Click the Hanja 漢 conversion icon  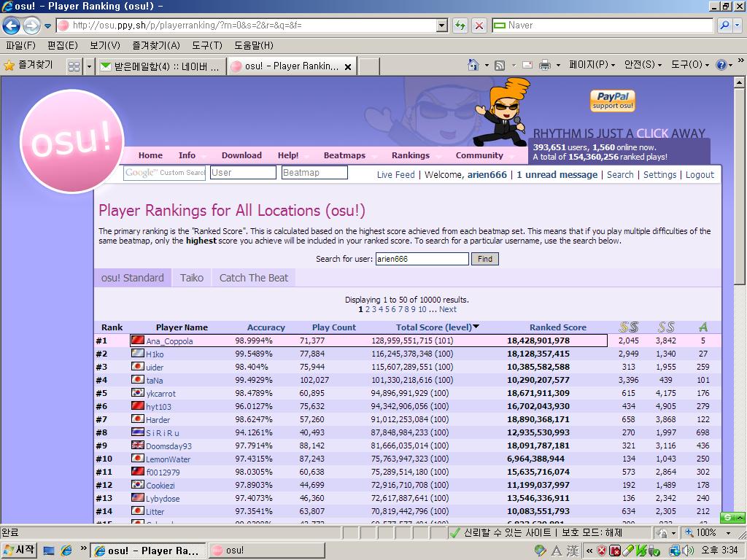click(573, 551)
